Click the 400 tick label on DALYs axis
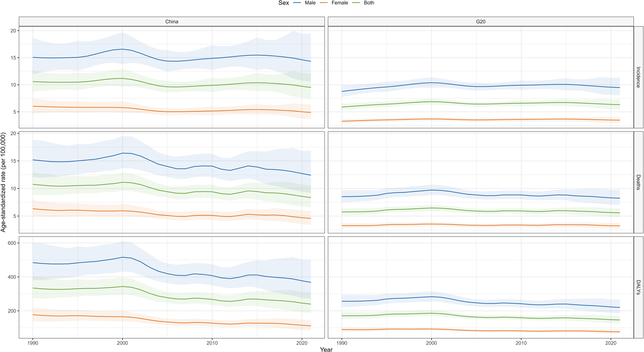 (12, 277)
